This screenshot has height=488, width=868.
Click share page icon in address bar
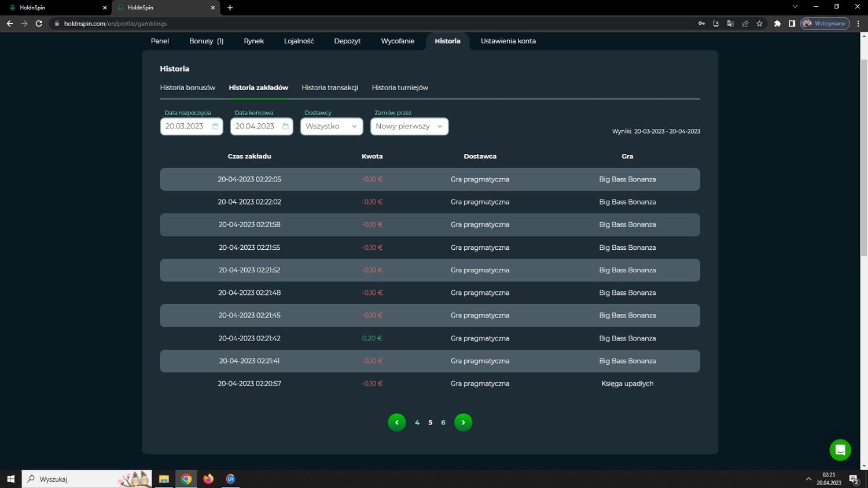click(745, 24)
